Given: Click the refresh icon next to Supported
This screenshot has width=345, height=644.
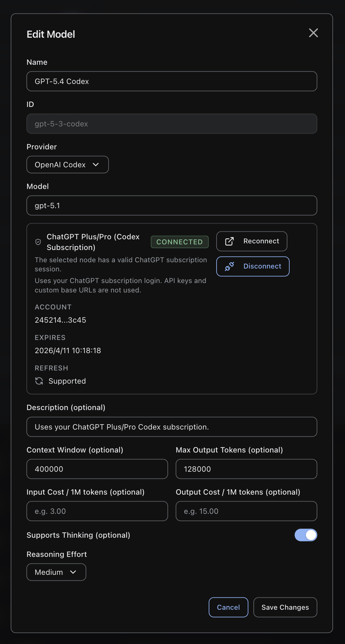Looking at the screenshot, I should (x=39, y=381).
